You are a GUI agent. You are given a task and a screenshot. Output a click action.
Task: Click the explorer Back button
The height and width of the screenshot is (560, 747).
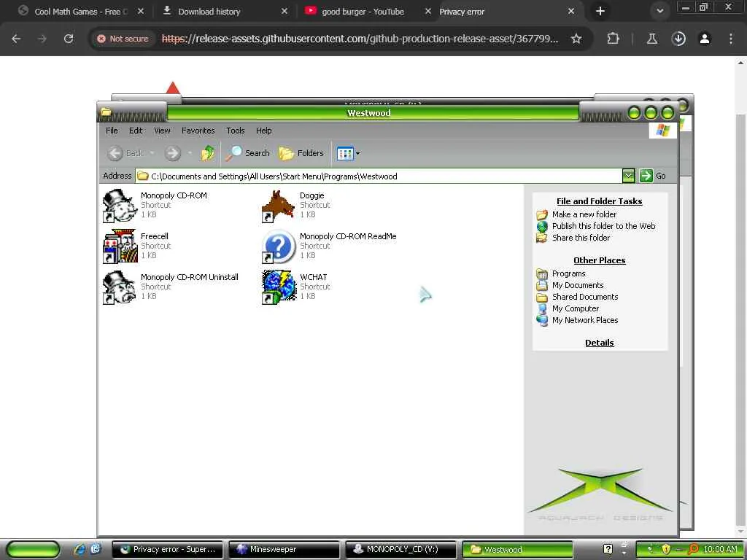tap(125, 153)
